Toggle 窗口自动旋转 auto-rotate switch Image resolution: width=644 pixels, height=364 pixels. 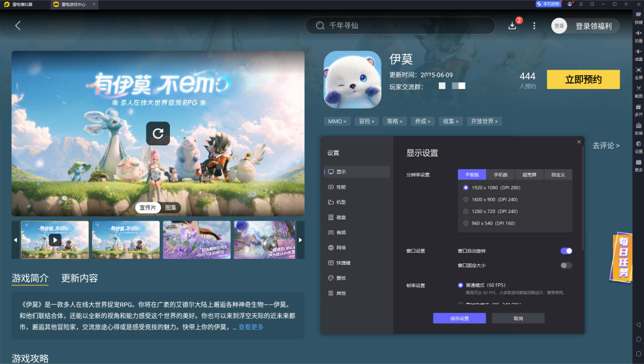point(566,251)
